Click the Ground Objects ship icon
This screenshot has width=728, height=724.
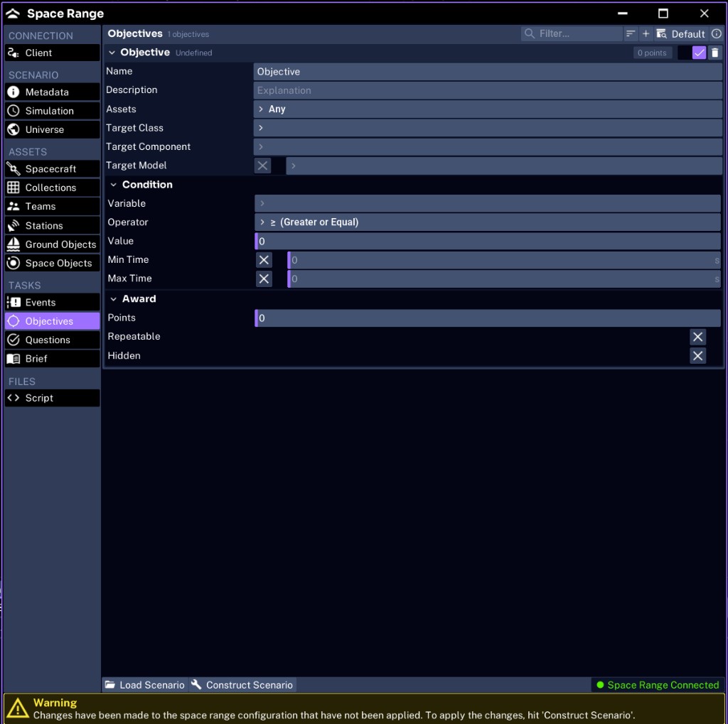pyautogui.click(x=14, y=244)
